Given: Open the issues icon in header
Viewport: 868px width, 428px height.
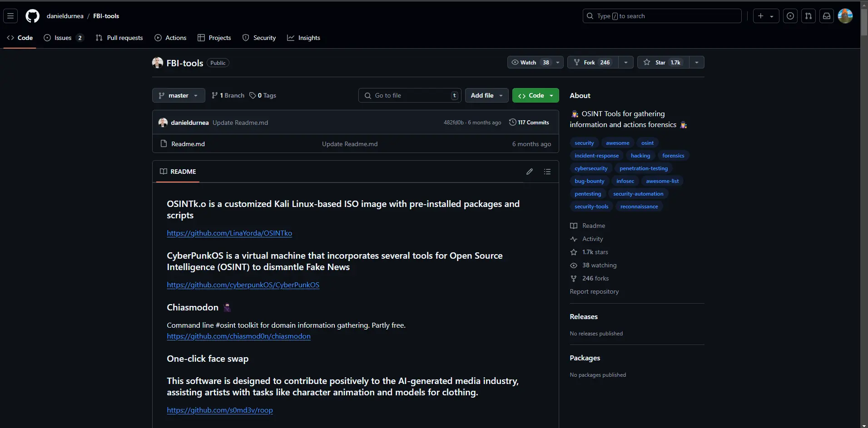Looking at the screenshot, I should [790, 16].
